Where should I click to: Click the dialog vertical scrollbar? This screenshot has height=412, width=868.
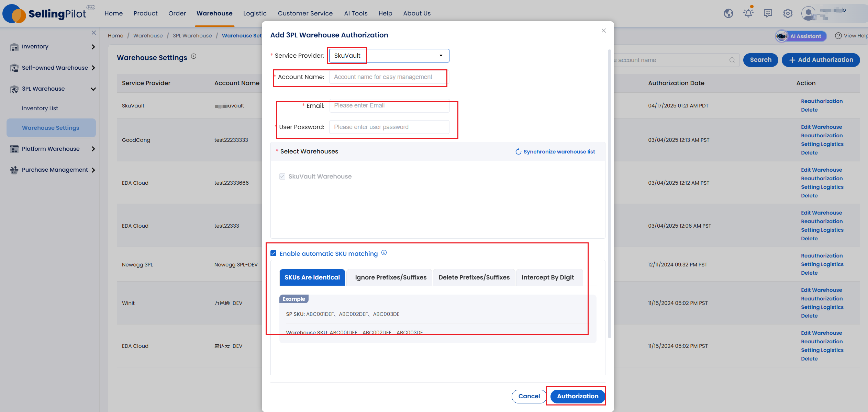point(609,194)
